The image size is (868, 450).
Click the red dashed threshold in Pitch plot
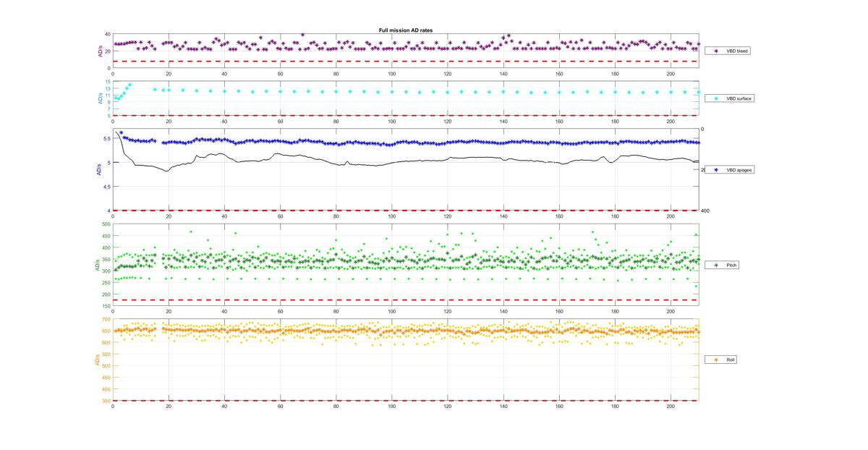click(x=406, y=300)
